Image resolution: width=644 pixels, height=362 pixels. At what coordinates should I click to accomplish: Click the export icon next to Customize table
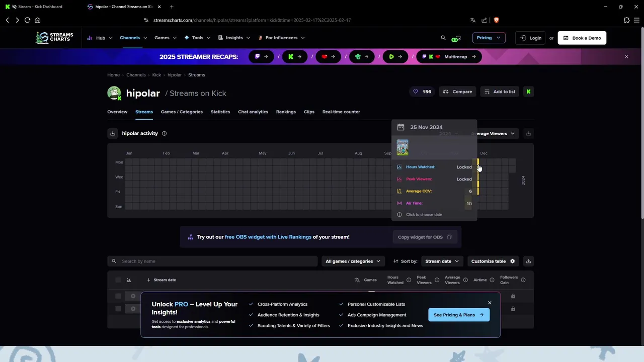click(x=528, y=261)
